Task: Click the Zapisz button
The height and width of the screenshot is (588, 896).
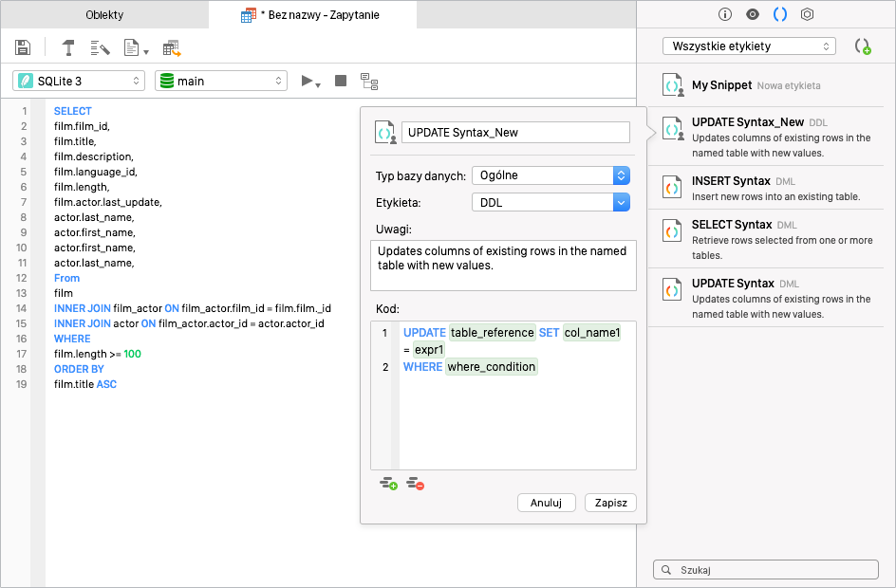Action: [611, 503]
